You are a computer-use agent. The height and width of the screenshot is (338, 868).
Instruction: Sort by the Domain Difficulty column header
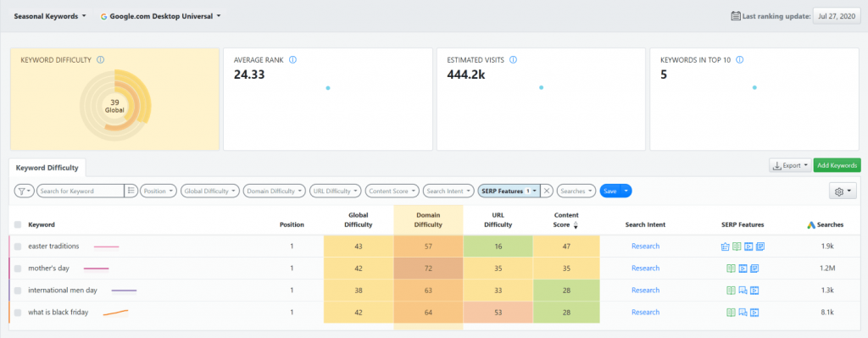pos(428,220)
